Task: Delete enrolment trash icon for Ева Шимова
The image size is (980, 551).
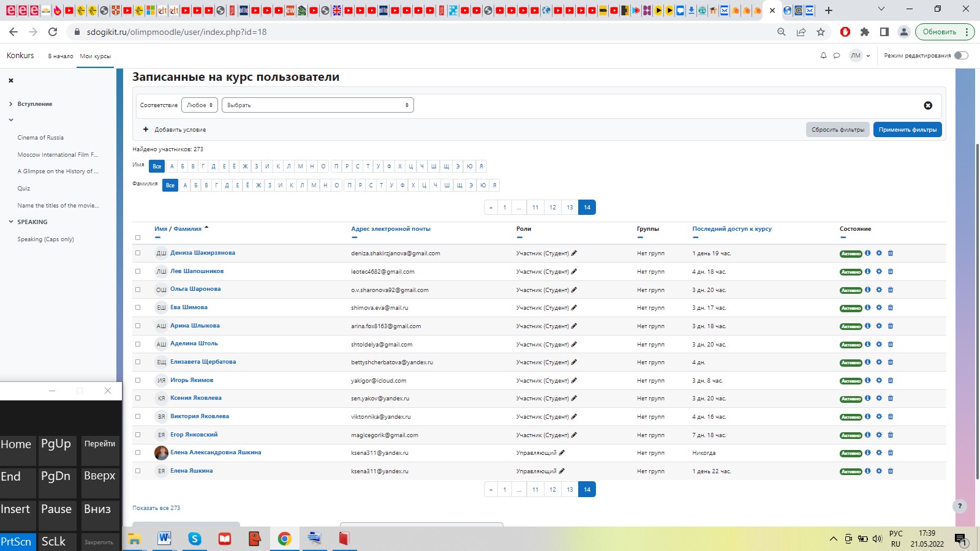Action: 891,307
